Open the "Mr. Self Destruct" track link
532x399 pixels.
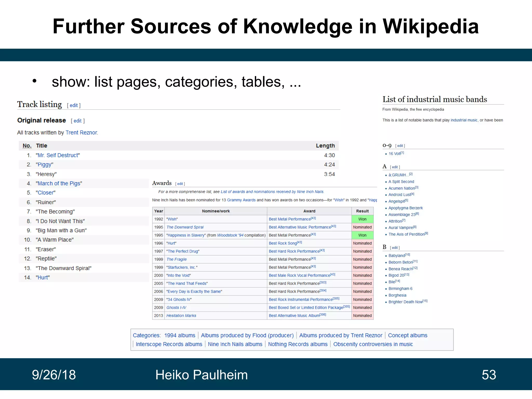(58, 155)
